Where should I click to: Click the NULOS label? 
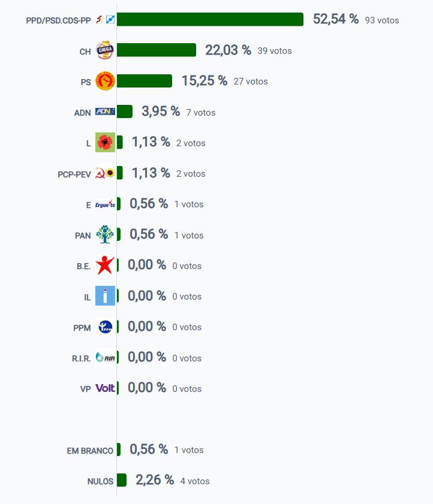coord(100,481)
